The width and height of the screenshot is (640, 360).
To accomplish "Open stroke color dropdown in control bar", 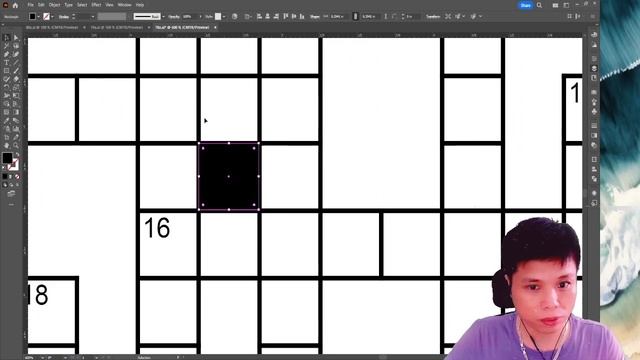I will (x=52, y=16).
